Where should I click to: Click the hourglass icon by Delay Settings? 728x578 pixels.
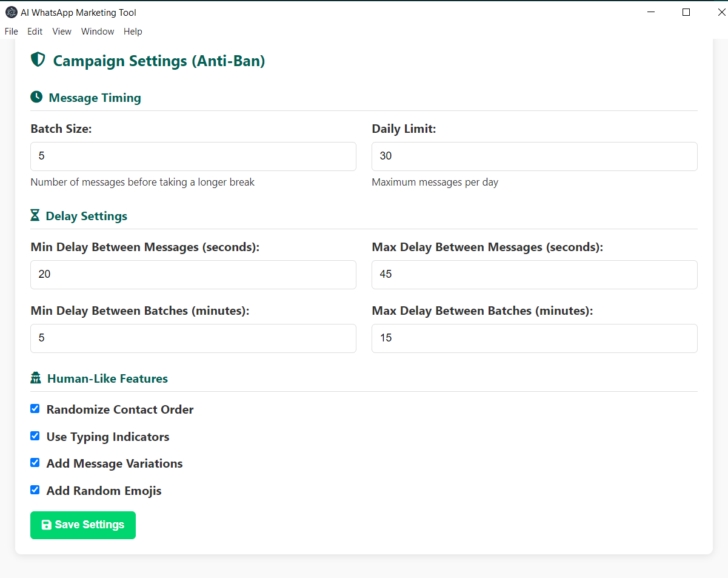tap(35, 215)
